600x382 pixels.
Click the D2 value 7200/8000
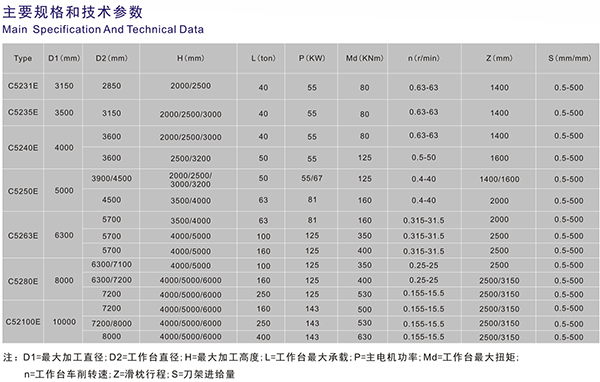click(x=111, y=324)
